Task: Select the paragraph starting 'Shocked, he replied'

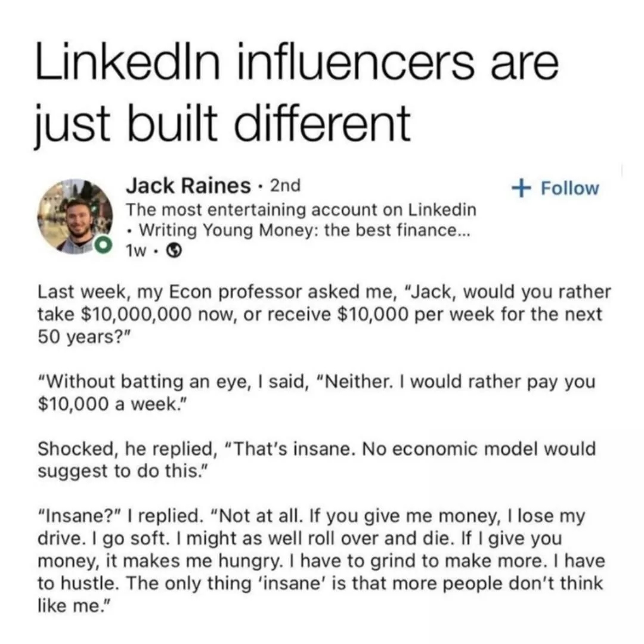Action: (317, 460)
